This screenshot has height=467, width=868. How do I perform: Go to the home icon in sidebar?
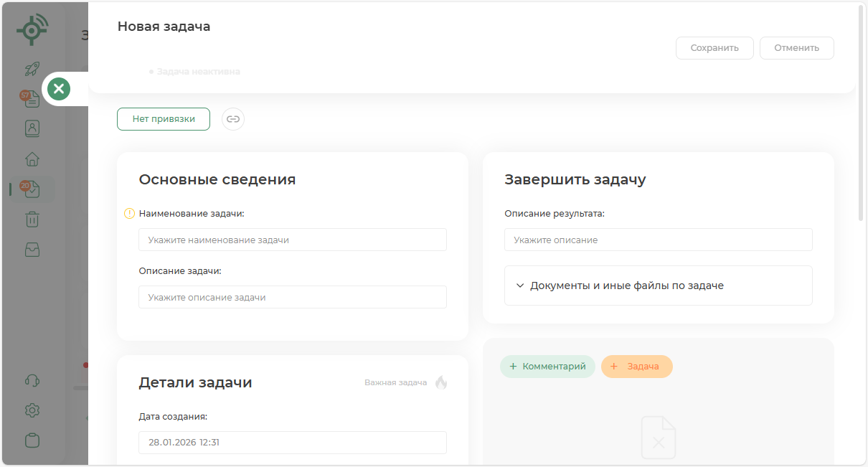point(32,159)
